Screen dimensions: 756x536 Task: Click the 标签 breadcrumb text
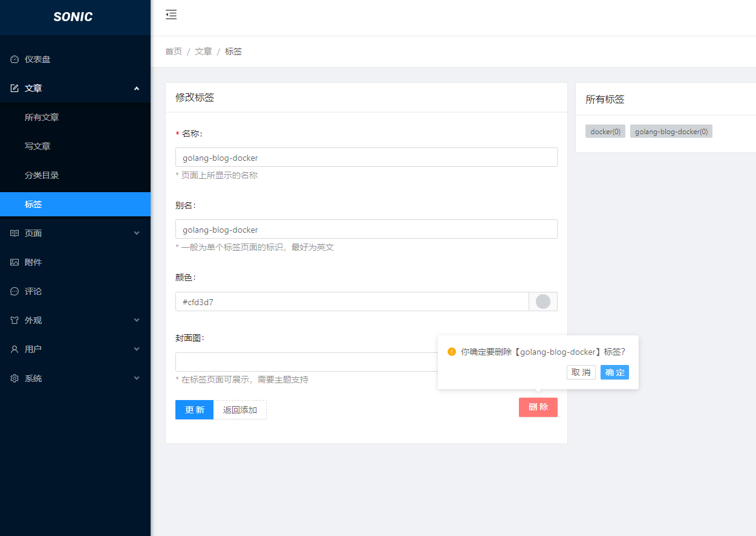pyautogui.click(x=233, y=51)
